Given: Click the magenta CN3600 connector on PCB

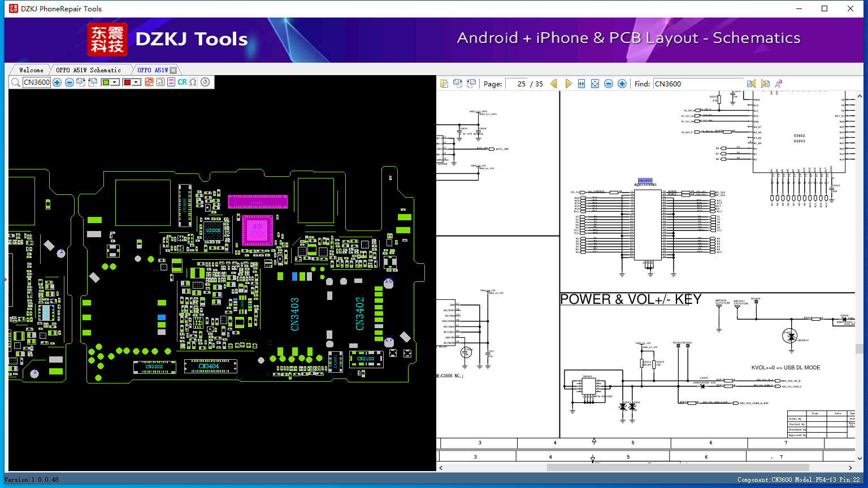Looking at the screenshot, I should coord(258,202).
